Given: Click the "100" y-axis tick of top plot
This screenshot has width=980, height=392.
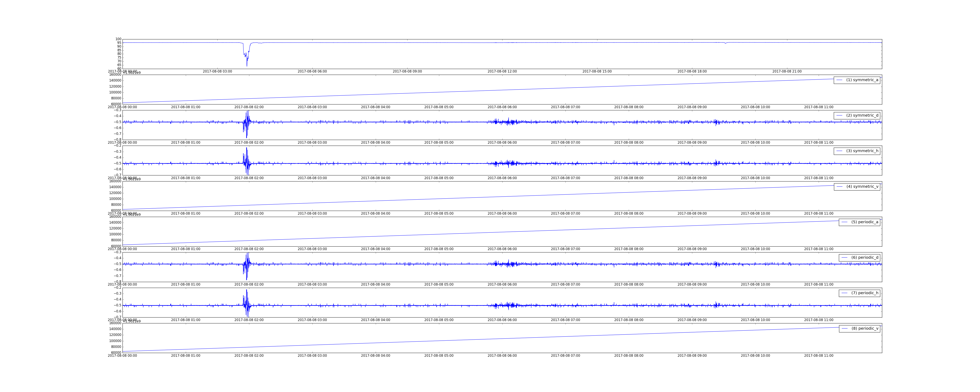Looking at the screenshot, I should pos(118,39).
